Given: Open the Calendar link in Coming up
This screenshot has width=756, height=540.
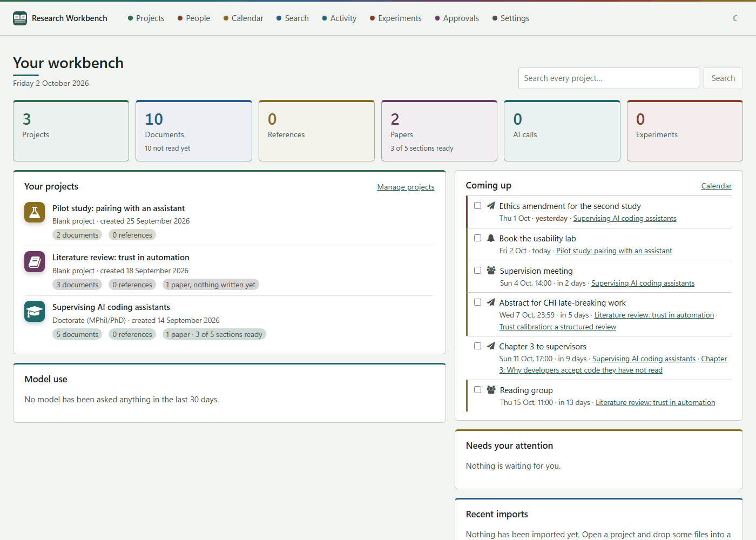Looking at the screenshot, I should [717, 186].
